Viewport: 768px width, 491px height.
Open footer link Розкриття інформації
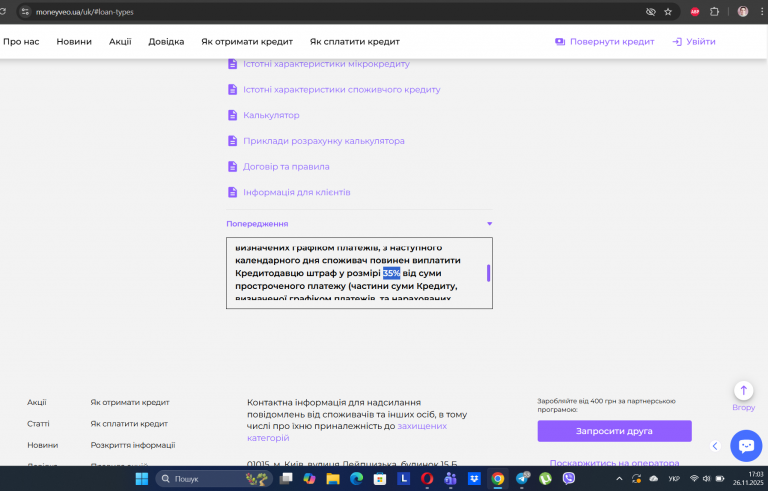(133, 445)
